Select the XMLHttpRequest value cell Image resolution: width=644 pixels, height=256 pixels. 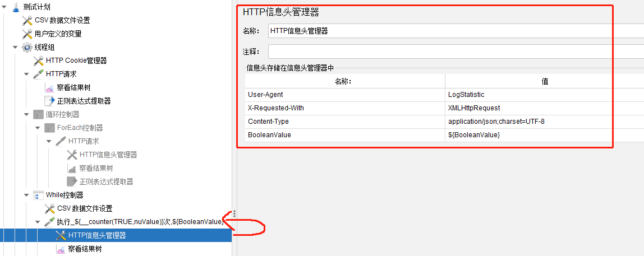click(545, 108)
